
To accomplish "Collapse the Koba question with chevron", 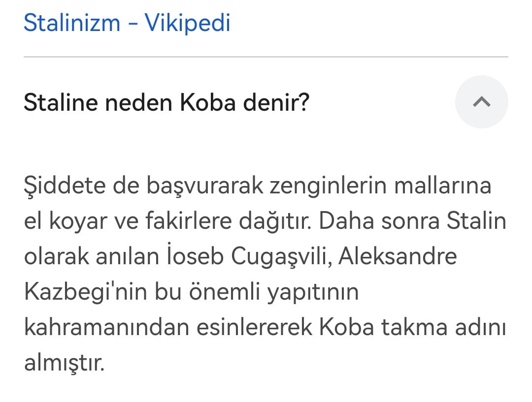I will (x=481, y=102).
